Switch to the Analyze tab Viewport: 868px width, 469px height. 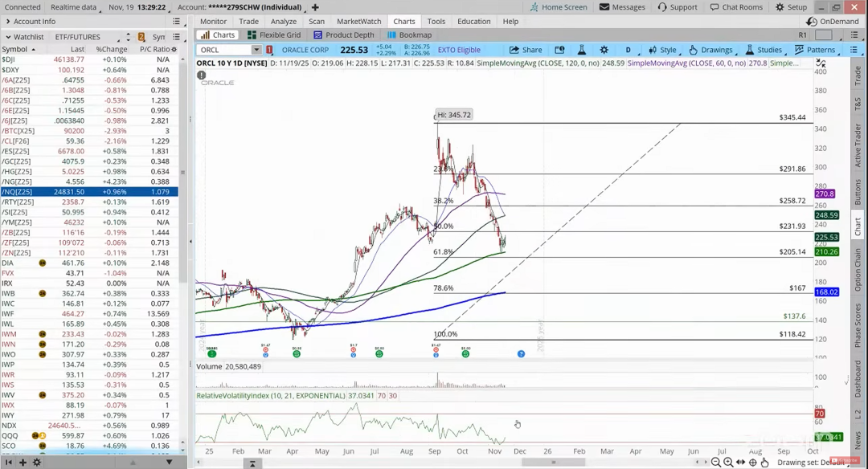(x=284, y=22)
